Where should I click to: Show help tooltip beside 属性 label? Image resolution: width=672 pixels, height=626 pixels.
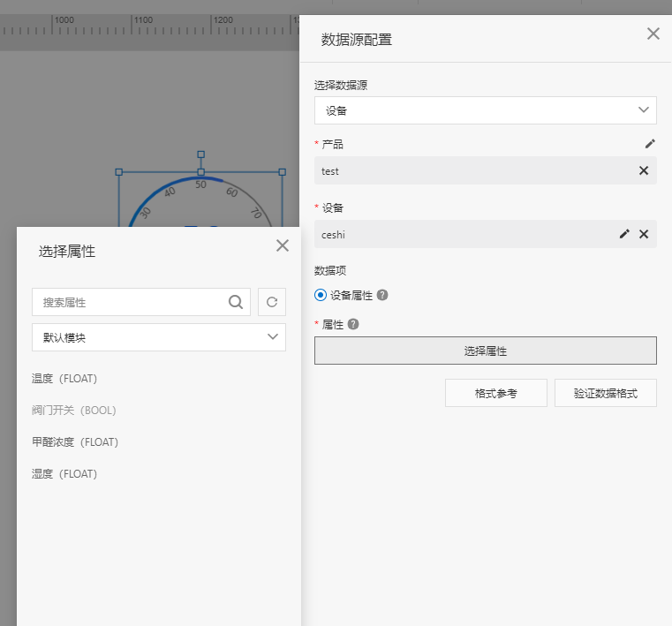coord(353,324)
